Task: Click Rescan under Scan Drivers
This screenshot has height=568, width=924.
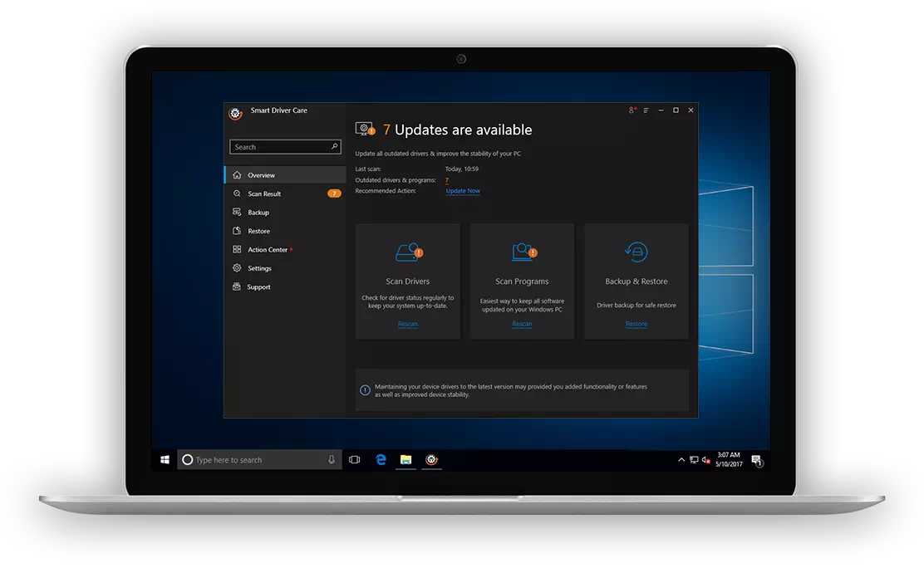Action: (407, 324)
